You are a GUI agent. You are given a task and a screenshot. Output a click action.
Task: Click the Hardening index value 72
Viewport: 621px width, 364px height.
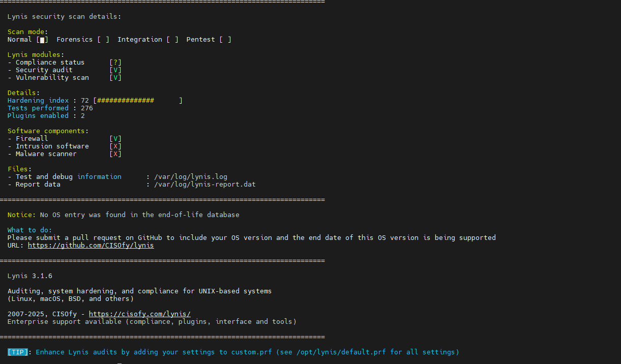tap(85, 101)
